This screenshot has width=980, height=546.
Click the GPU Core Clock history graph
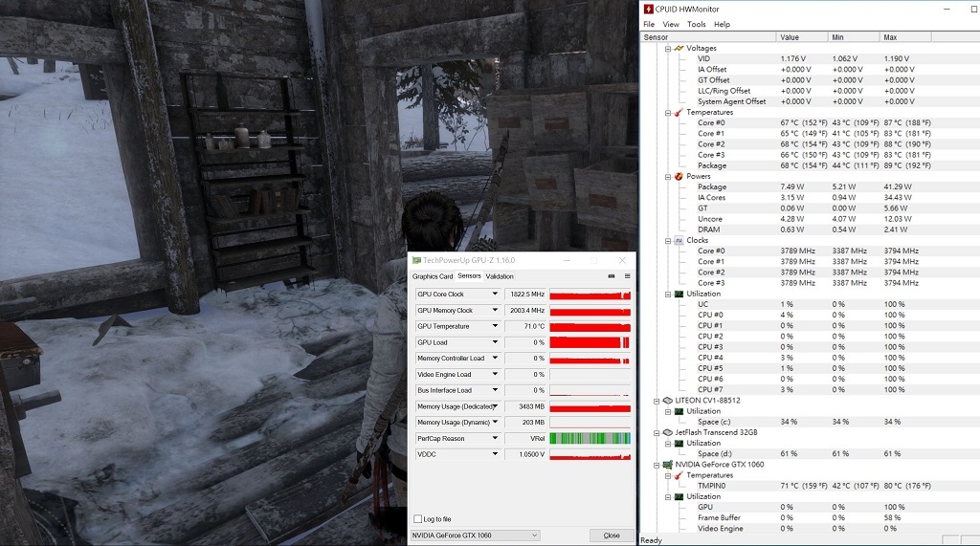pos(590,294)
